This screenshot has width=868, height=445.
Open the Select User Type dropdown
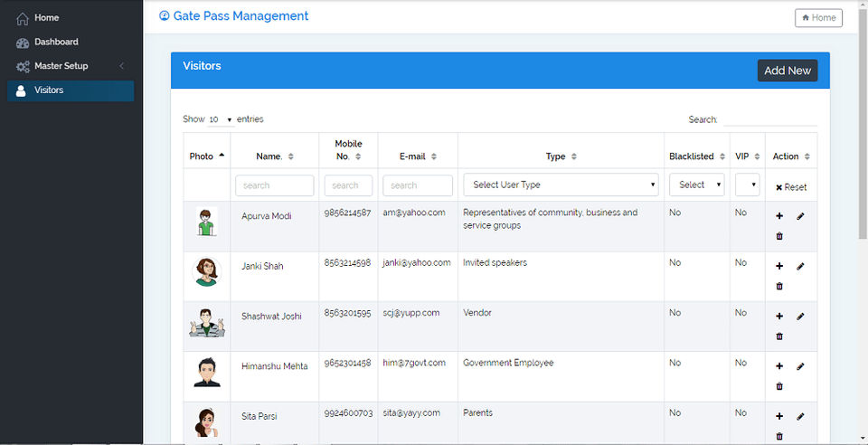561,185
